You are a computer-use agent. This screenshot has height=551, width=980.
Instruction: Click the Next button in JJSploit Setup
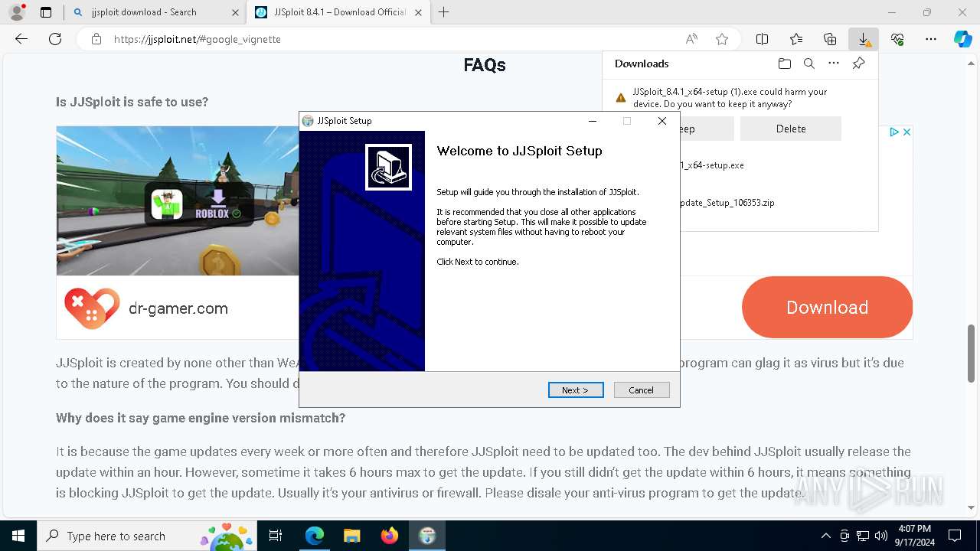576,390
